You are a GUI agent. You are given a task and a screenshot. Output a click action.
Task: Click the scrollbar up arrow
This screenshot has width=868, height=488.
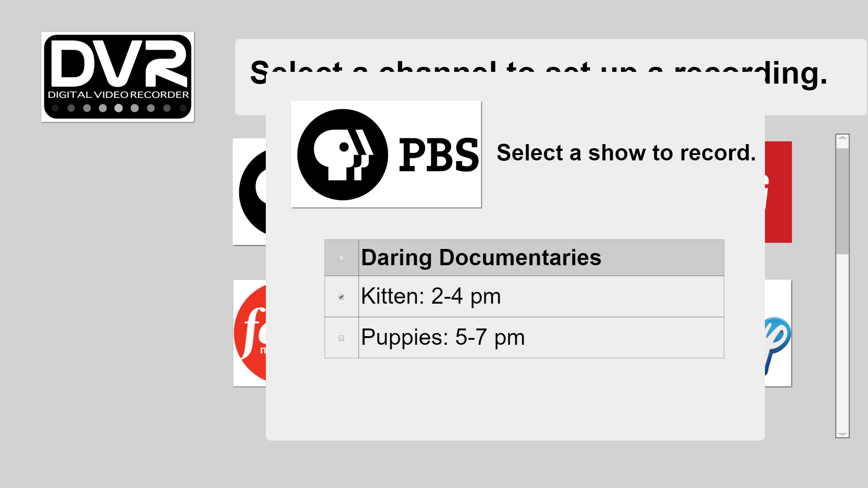click(842, 138)
